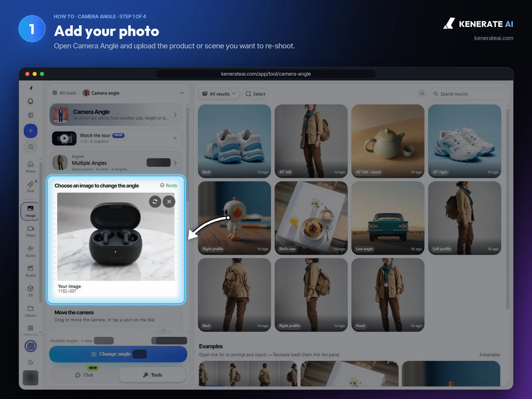
Task: Click the Select button above results
Action: [x=255, y=94]
